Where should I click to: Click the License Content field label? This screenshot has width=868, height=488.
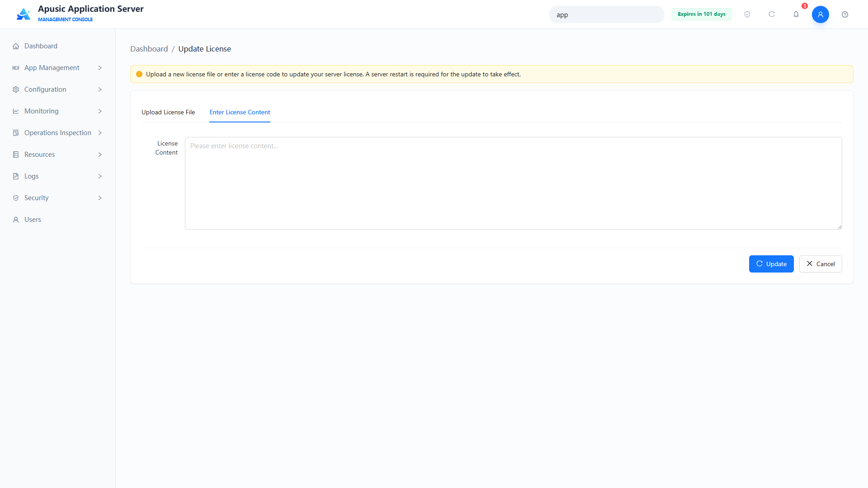click(x=166, y=148)
